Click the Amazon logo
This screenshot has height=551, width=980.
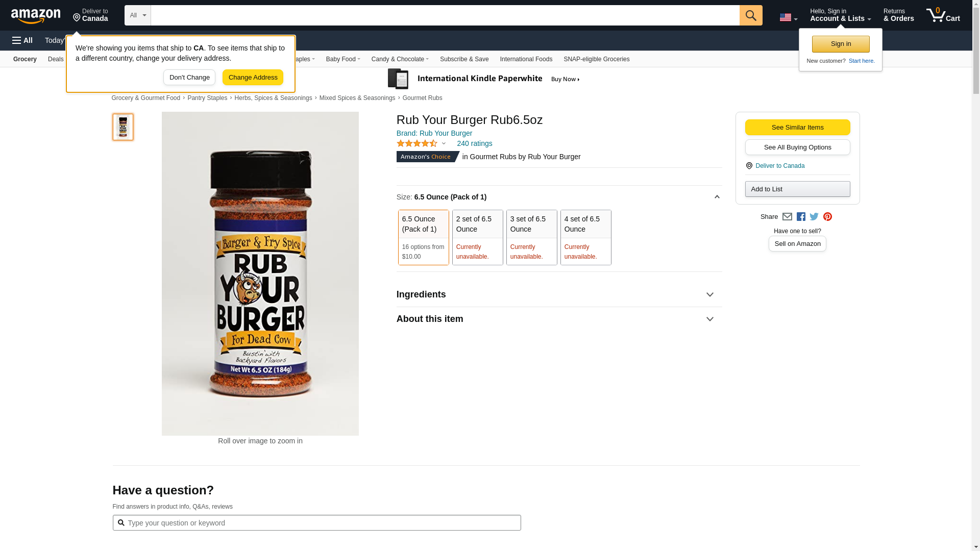tap(36, 16)
